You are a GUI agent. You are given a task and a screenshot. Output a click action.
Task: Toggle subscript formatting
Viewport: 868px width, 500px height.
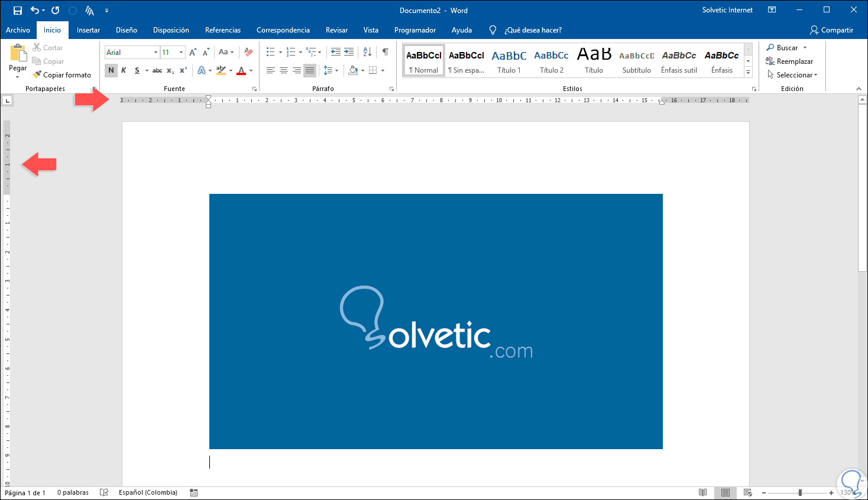pyautogui.click(x=170, y=70)
